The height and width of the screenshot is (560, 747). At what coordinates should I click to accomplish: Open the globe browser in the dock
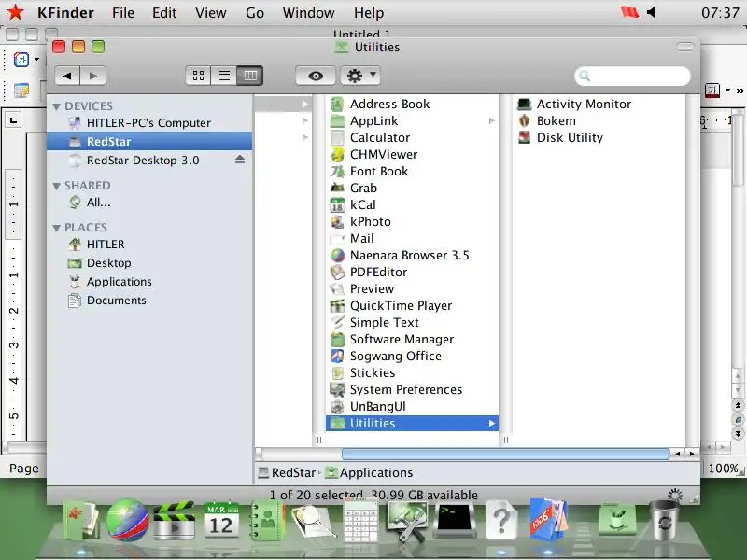pos(127,520)
